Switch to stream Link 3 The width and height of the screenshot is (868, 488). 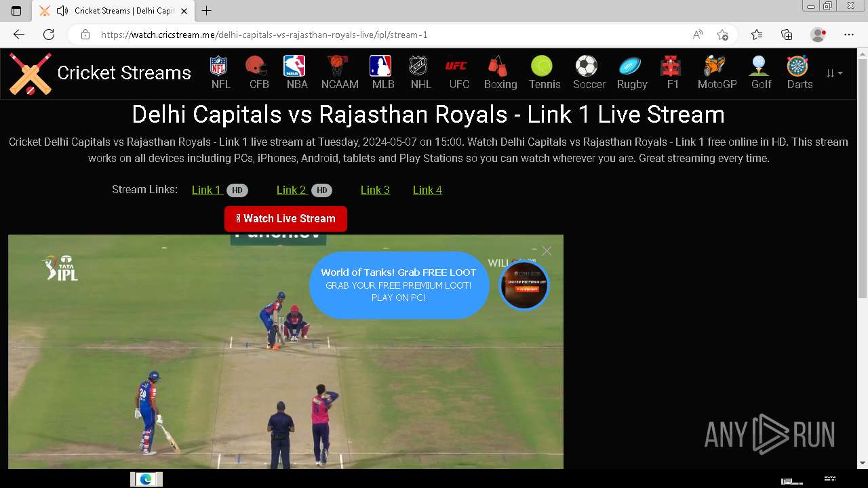375,190
